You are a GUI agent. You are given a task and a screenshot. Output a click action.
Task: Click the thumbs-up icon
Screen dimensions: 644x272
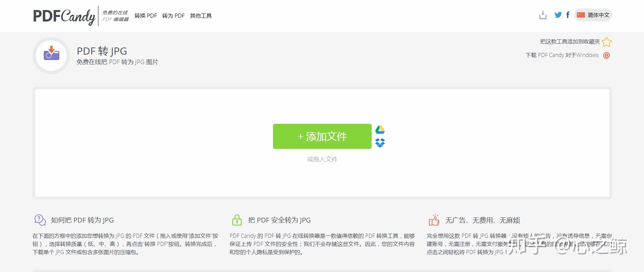434,220
